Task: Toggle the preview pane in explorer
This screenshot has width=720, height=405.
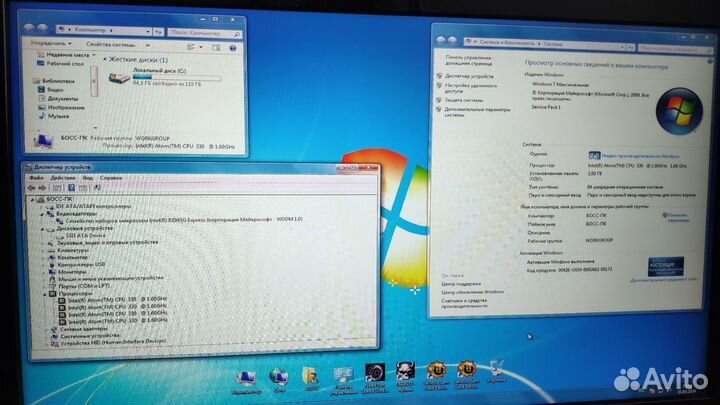Action: click(216, 47)
